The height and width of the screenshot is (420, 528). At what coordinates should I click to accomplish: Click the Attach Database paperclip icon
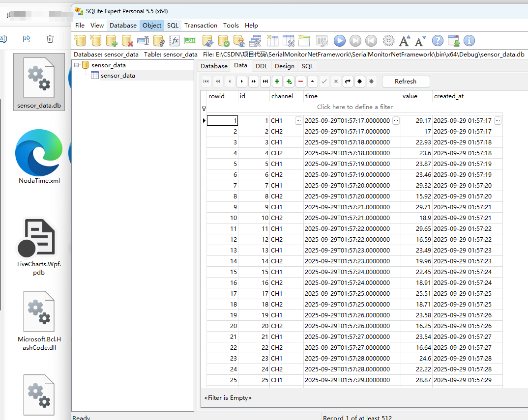pos(159,41)
